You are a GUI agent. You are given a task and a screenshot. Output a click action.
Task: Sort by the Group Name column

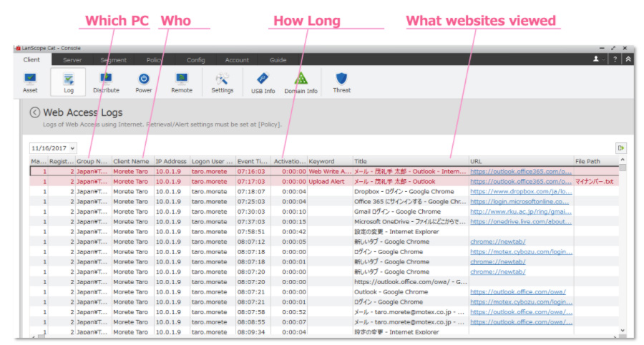coord(93,162)
